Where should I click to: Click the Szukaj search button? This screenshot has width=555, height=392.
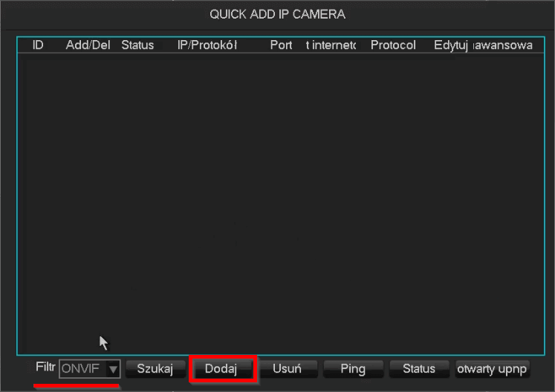coord(155,369)
